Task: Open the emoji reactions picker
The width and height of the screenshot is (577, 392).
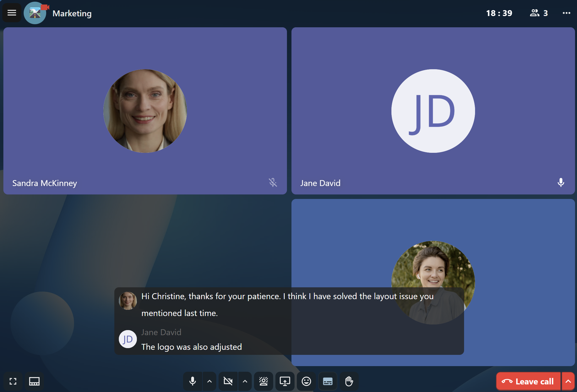Action: 306,381
